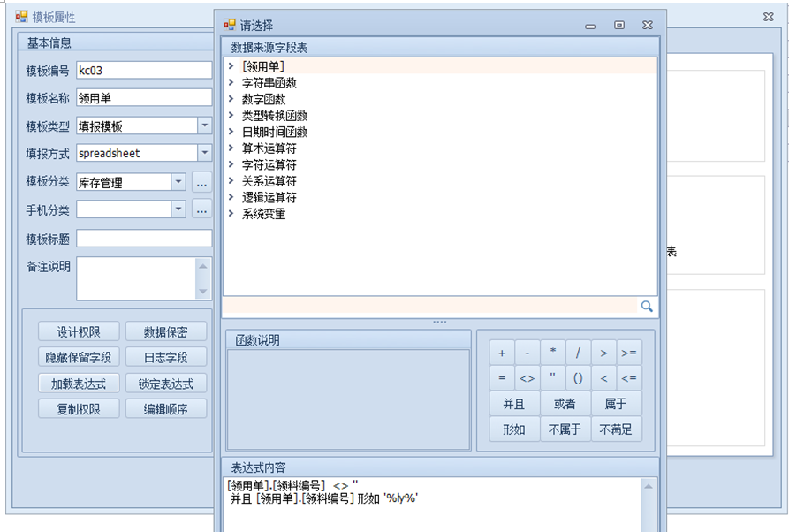Click the 加载表达式 button
The image size is (789, 532).
click(78, 384)
